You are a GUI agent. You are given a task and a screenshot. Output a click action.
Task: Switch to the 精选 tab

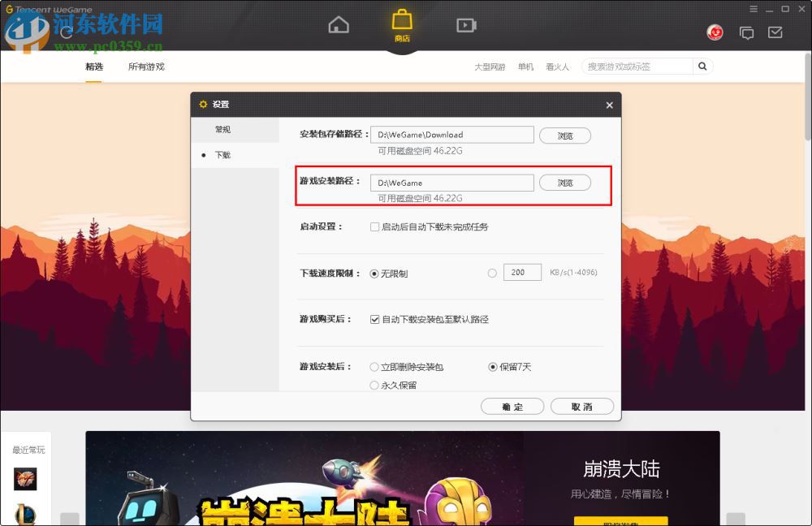point(95,67)
